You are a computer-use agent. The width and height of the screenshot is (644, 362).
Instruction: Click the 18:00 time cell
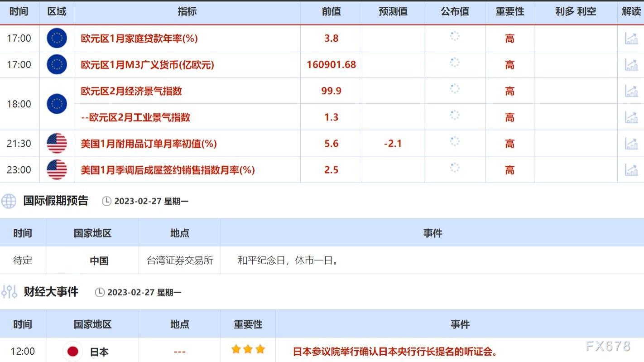pyautogui.click(x=19, y=104)
